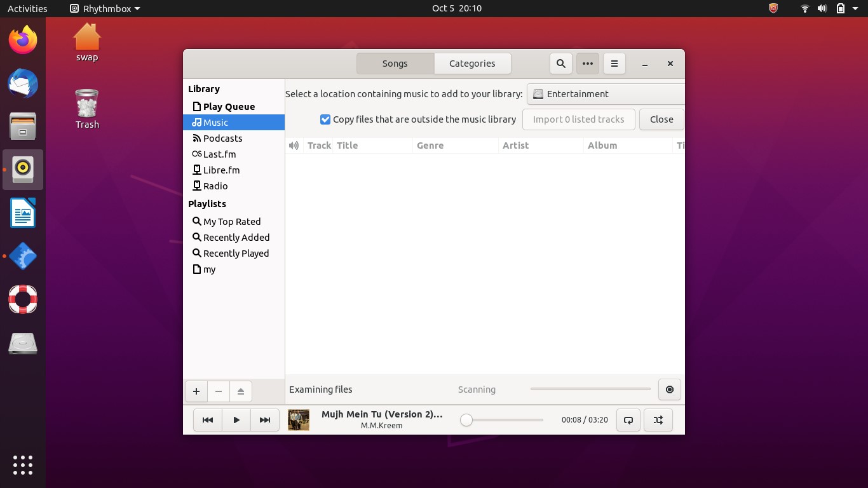
Task: Switch to the Categories tab
Action: (x=472, y=64)
